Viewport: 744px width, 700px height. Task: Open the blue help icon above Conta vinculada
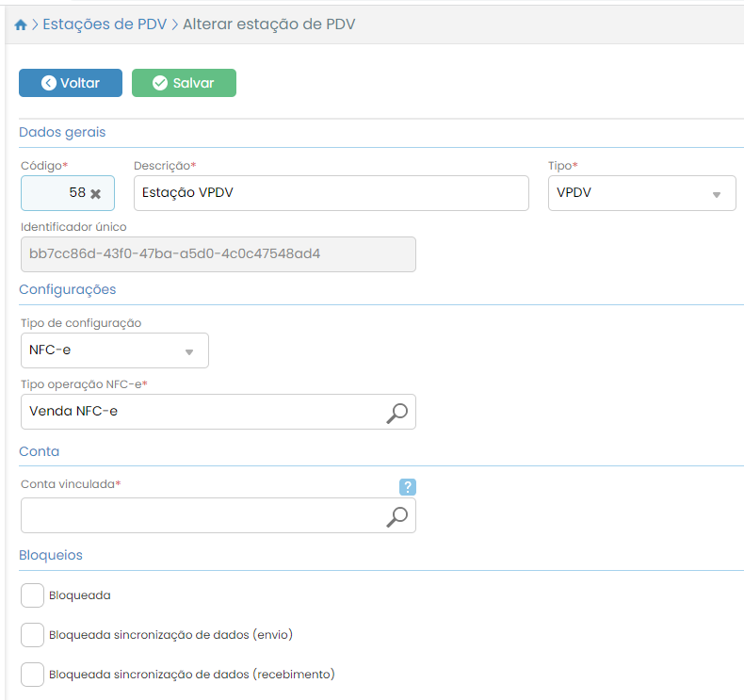[407, 486]
